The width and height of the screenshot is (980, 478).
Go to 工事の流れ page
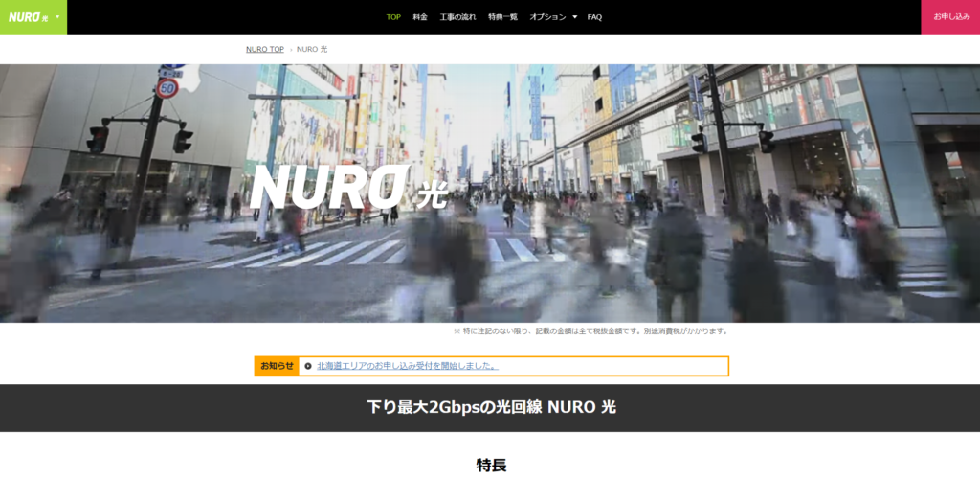[457, 17]
